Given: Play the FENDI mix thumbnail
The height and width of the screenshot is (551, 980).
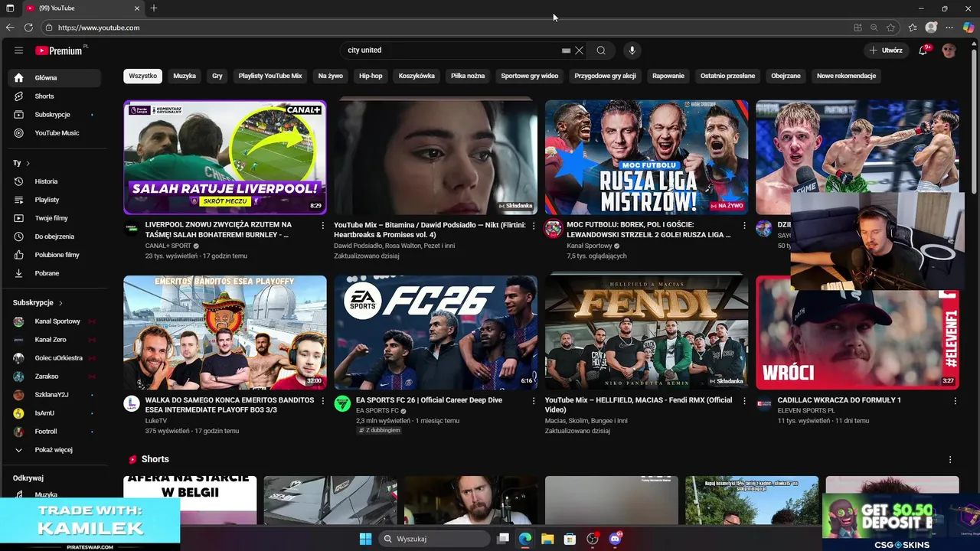Looking at the screenshot, I should (x=646, y=333).
